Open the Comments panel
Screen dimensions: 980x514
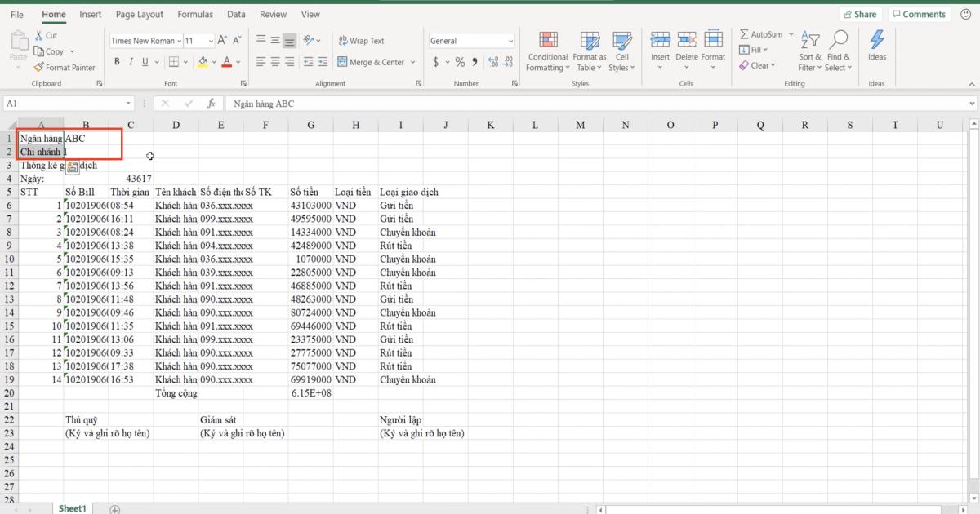pyautogui.click(x=919, y=14)
